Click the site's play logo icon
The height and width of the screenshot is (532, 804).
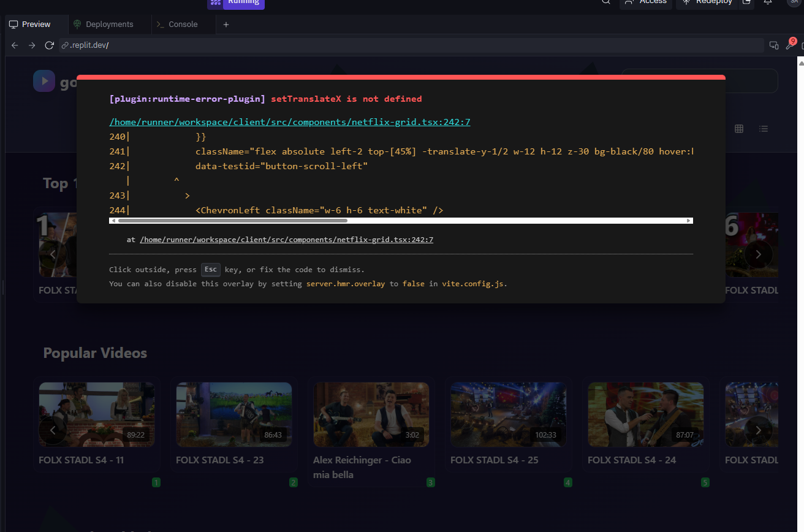(x=44, y=81)
